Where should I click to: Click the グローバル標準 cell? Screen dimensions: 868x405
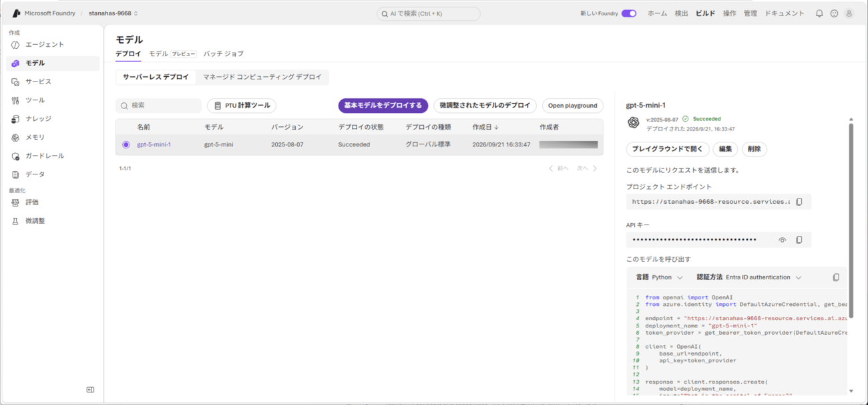[427, 144]
